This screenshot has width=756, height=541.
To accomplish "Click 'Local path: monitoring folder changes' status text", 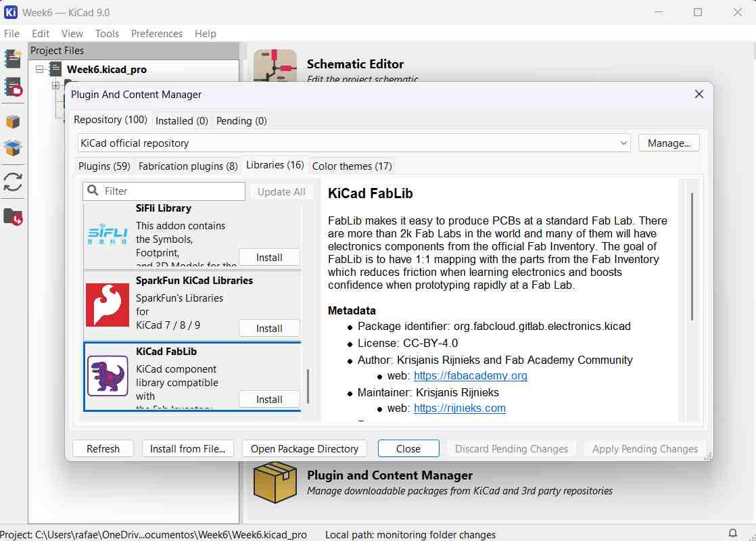I will (410, 535).
